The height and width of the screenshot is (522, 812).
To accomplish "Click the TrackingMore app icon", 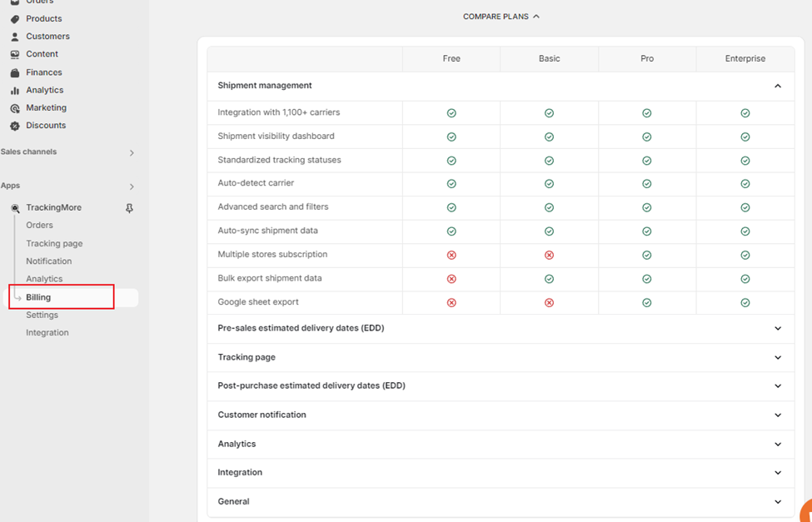I will 14,207.
